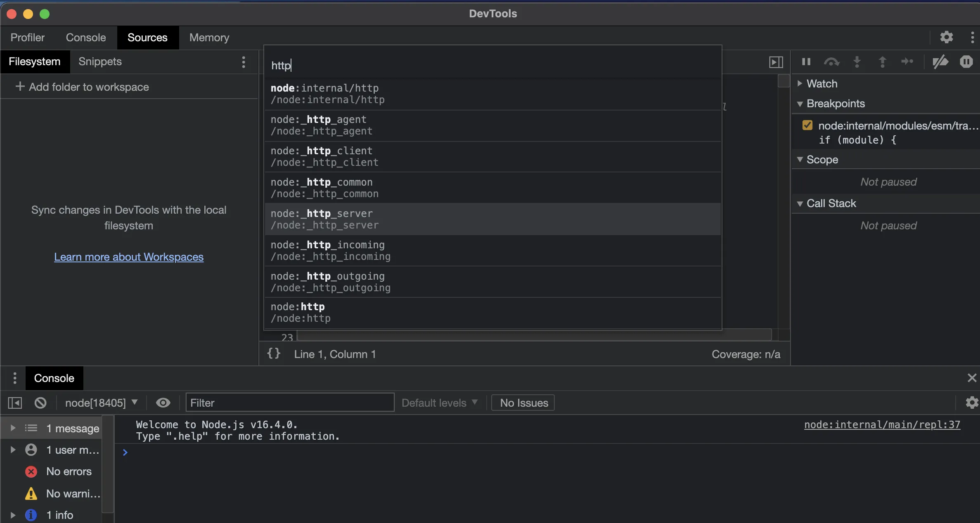Pause script execution
The height and width of the screenshot is (523, 980).
click(x=806, y=62)
